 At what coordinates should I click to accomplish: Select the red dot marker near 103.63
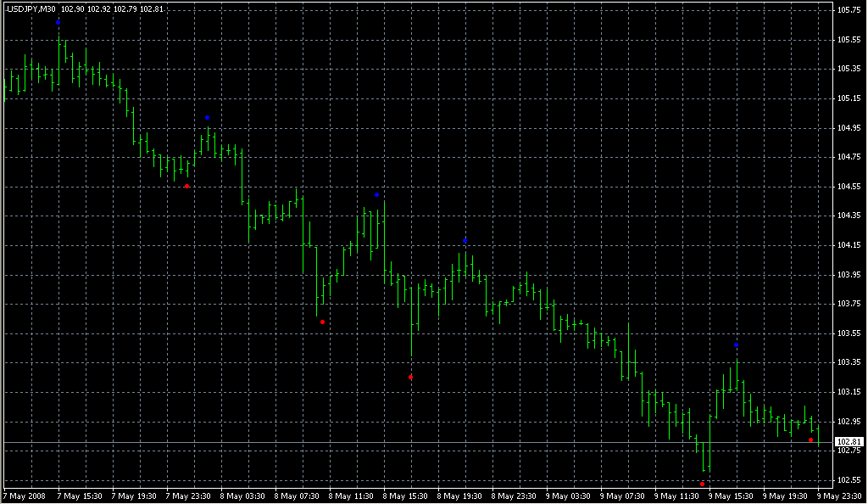(323, 322)
